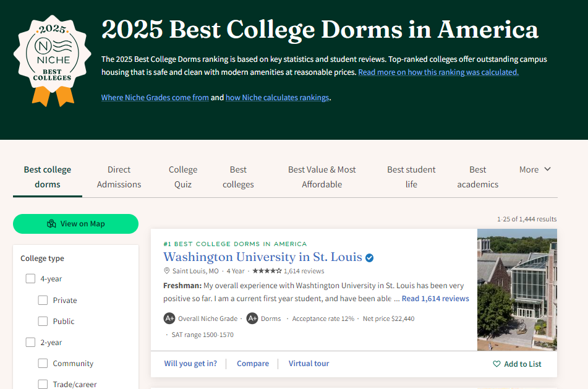The width and height of the screenshot is (588, 389).
Task: Click the Acceptance rate 12% text
Action: pyautogui.click(x=323, y=318)
